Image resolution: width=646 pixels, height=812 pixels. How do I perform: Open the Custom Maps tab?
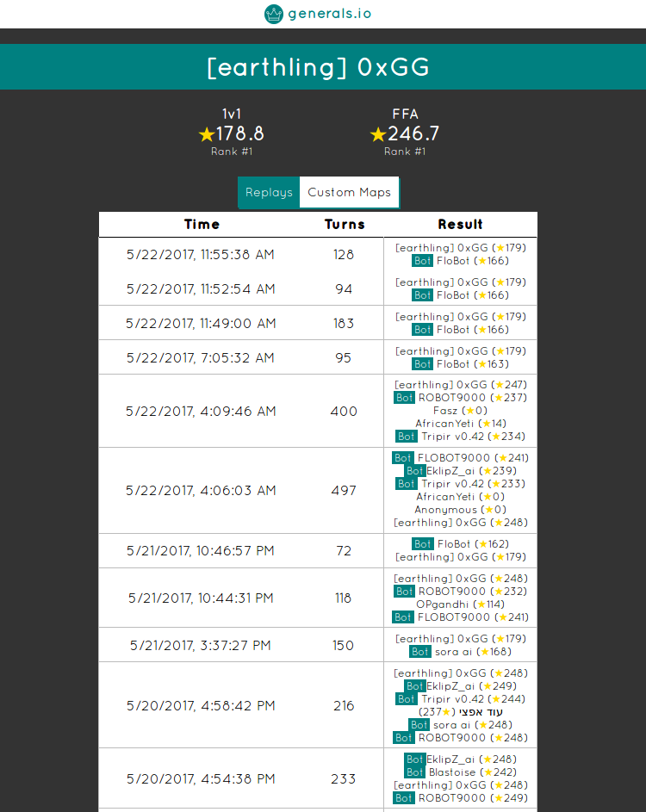[x=349, y=193]
